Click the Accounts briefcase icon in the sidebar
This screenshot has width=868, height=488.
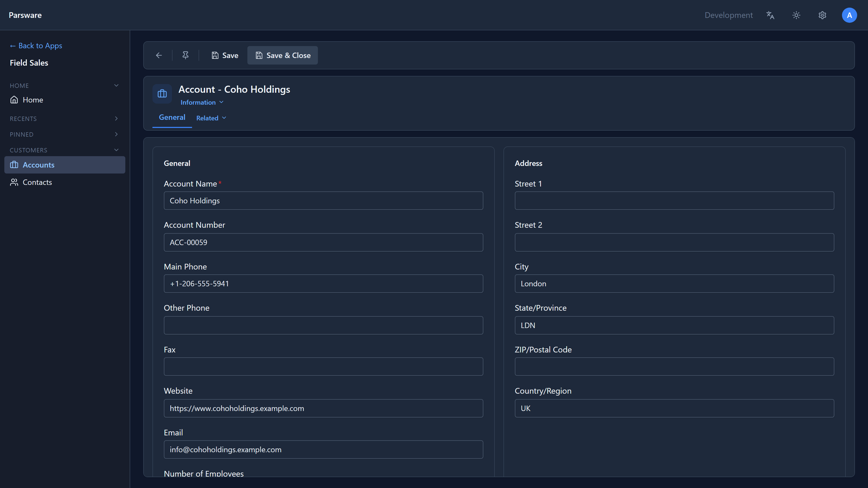pos(14,165)
